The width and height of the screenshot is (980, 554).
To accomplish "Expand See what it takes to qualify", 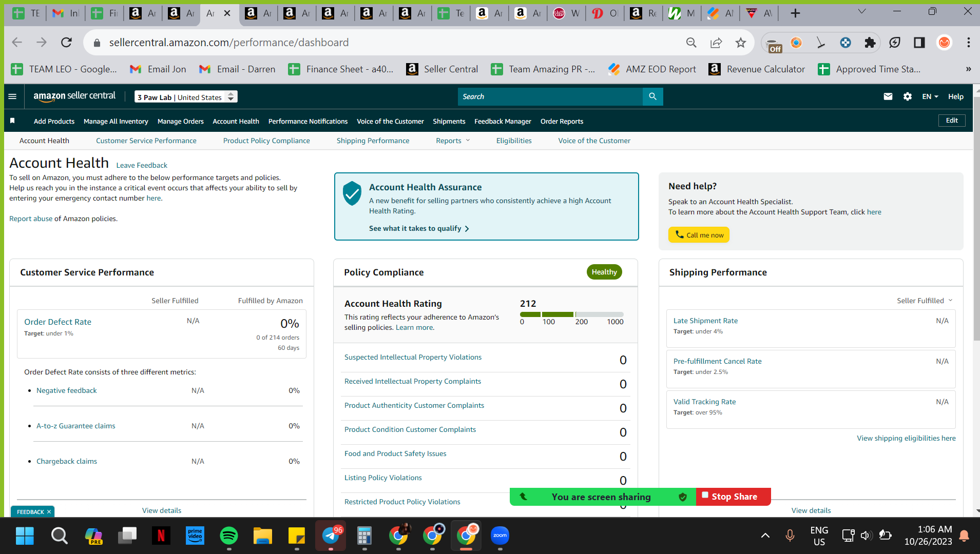I will (419, 228).
